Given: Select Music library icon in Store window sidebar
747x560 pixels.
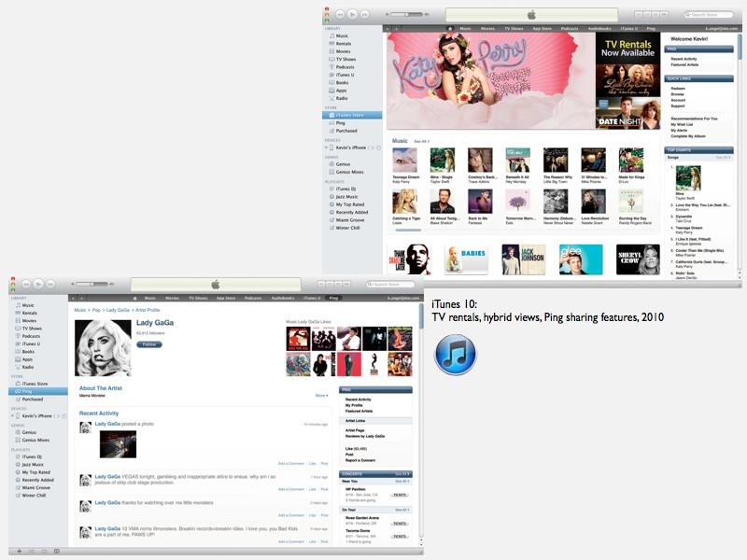Looking at the screenshot, I should pos(331,35).
